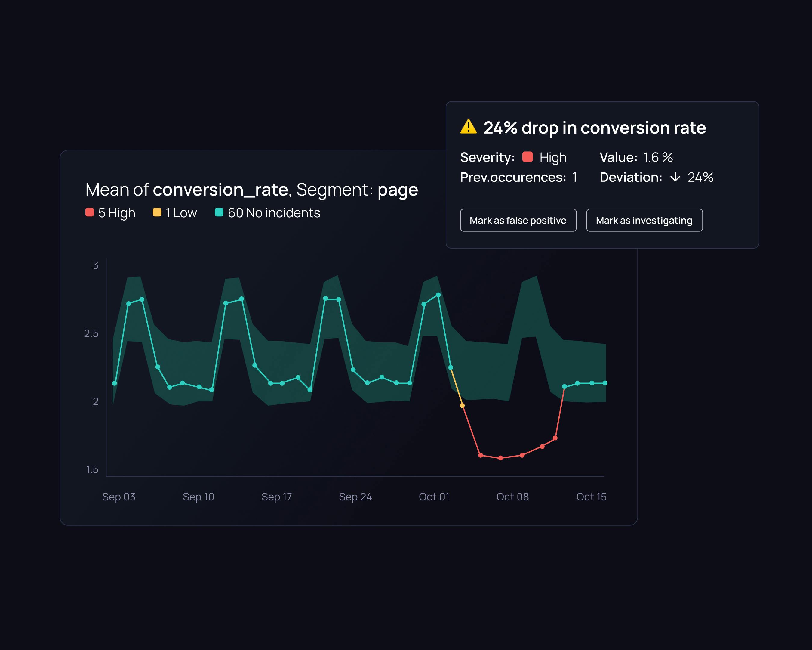Viewport: 812px width, 650px height.
Task: Toggle the 60 No incidents legend swatch
Action: click(x=219, y=212)
